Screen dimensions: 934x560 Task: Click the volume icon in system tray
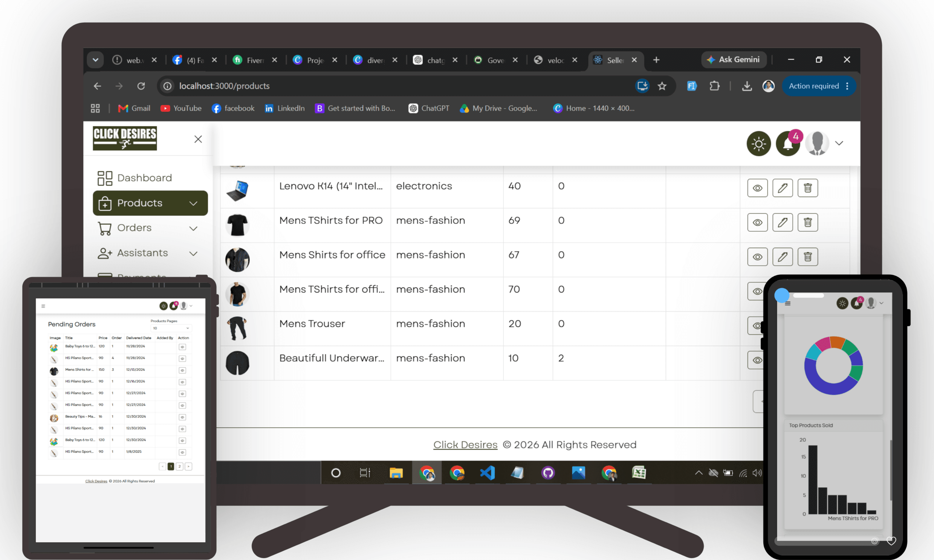pyautogui.click(x=756, y=473)
